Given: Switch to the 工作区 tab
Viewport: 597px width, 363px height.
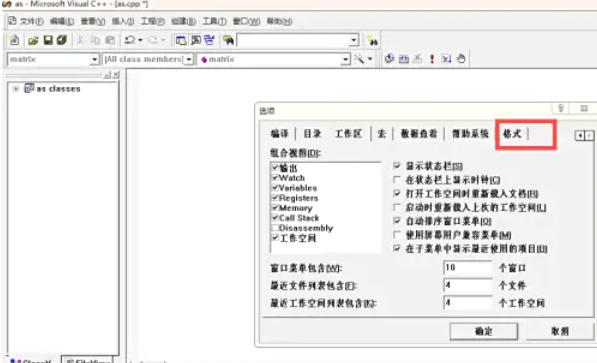Looking at the screenshot, I should point(348,134).
